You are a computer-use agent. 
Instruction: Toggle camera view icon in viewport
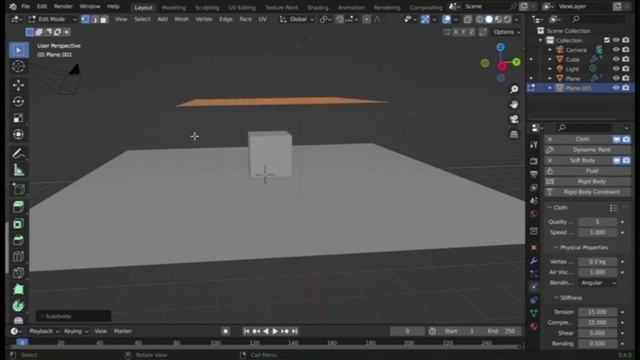pyautogui.click(x=514, y=119)
